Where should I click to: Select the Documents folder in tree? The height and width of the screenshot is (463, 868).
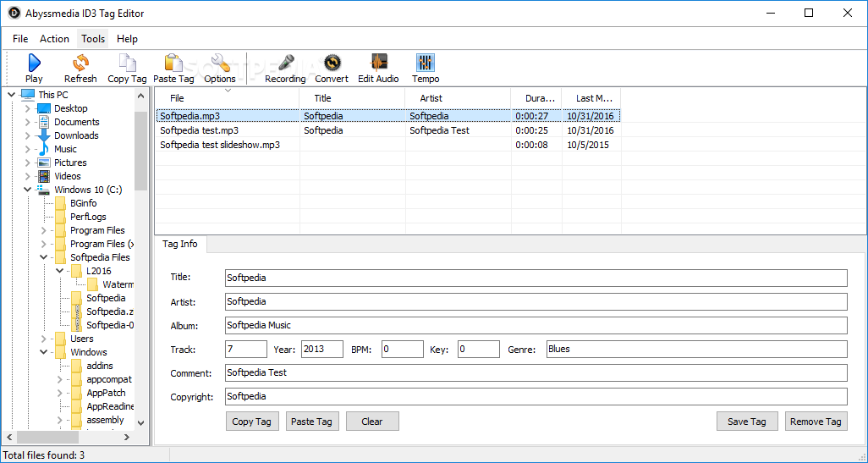[76, 122]
